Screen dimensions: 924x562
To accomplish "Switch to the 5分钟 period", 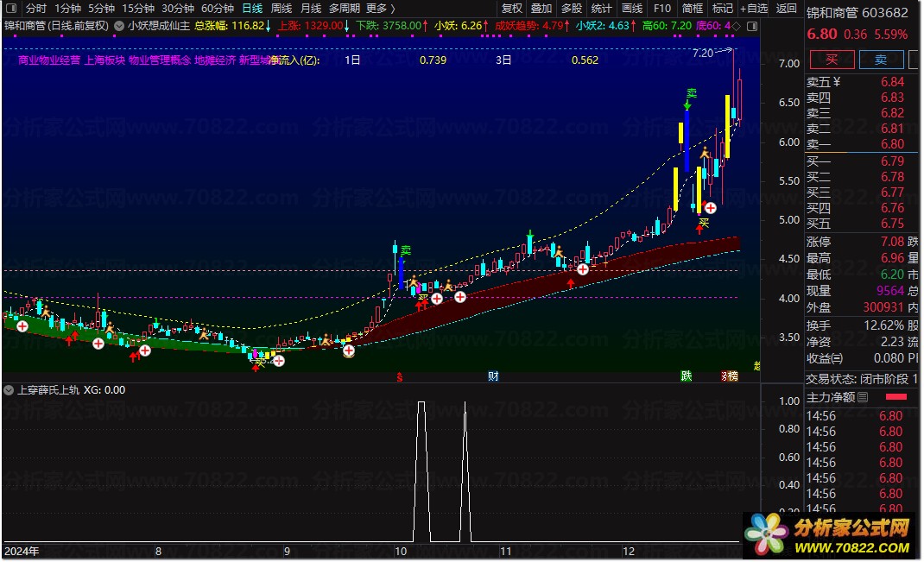I will pyautogui.click(x=101, y=9).
